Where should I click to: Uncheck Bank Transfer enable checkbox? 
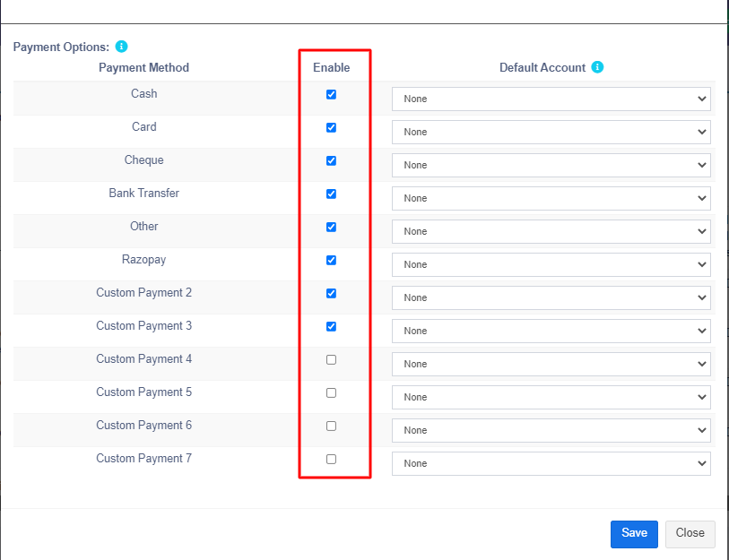[331, 194]
